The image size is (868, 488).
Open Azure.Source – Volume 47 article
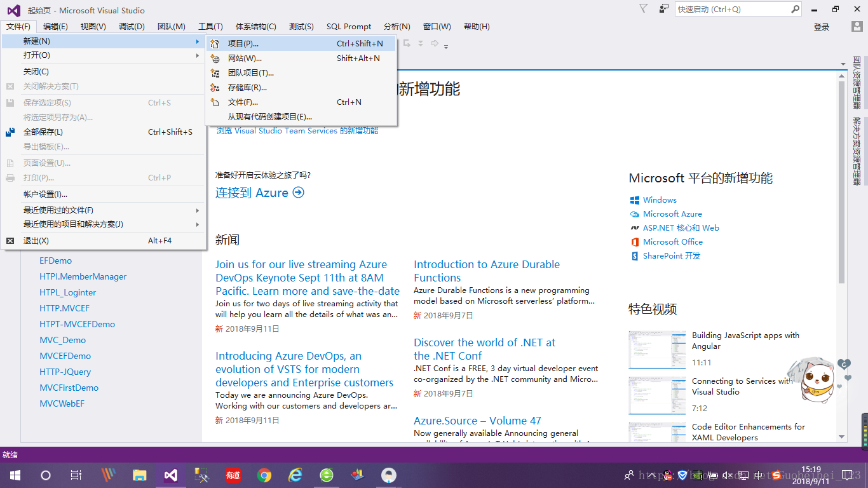coord(477,421)
